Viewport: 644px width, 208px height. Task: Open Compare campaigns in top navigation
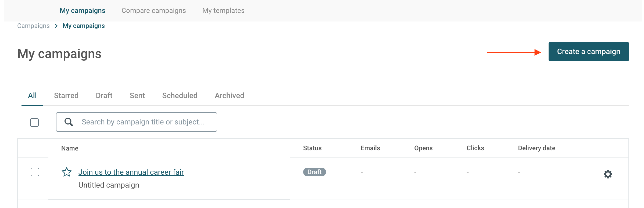click(x=154, y=10)
